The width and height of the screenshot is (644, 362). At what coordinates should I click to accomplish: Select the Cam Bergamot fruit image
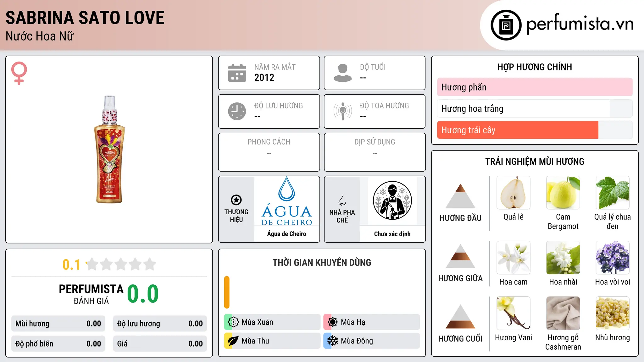563,193
